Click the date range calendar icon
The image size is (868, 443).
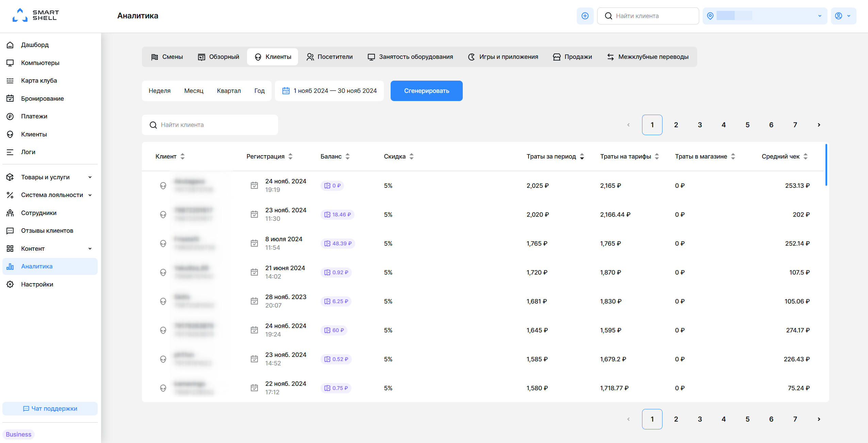click(x=286, y=91)
